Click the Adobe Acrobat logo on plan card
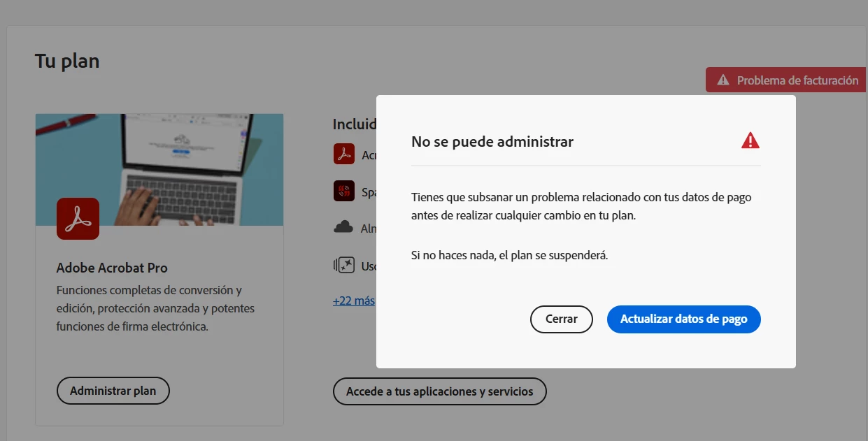868x441 pixels. pyautogui.click(x=78, y=219)
